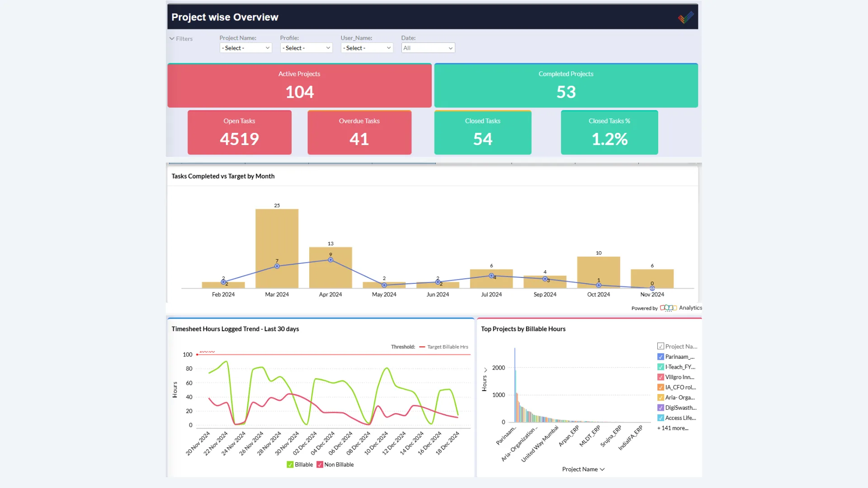
Task: Open the User_Name filter dropdown
Action: pos(367,48)
